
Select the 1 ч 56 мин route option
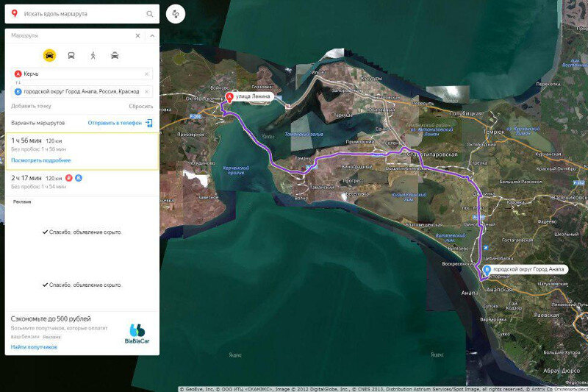pyautogui.click(x=82, y=152)
